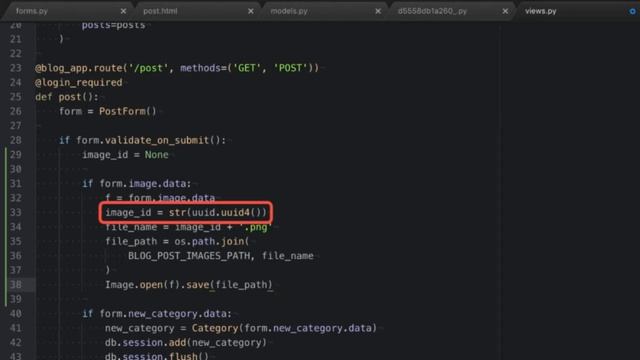Image resolution: width=640 pixels, height=360 pixels.
Task: Click '/post' route string
Action: (148, 68)
